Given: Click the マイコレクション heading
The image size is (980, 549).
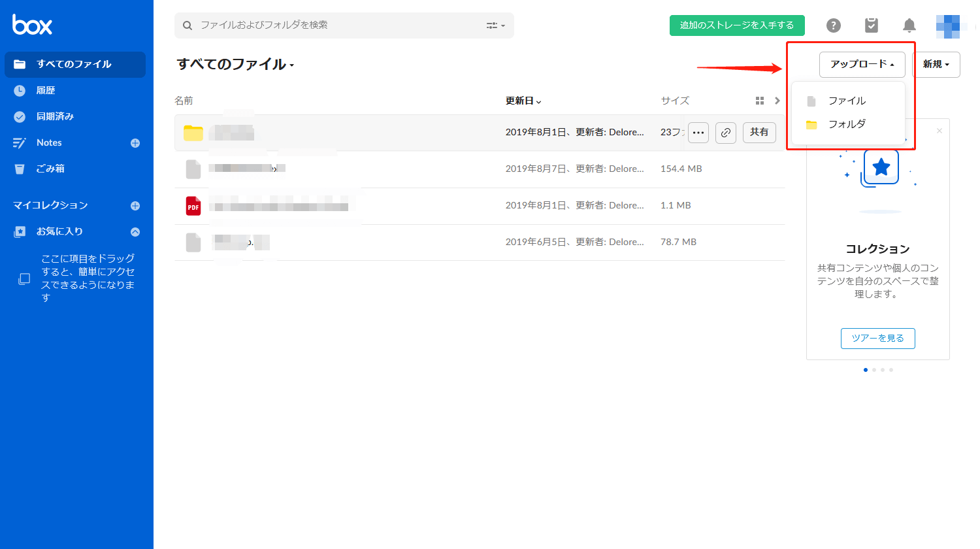Looking at the screenshot, I should pos(50,206).
